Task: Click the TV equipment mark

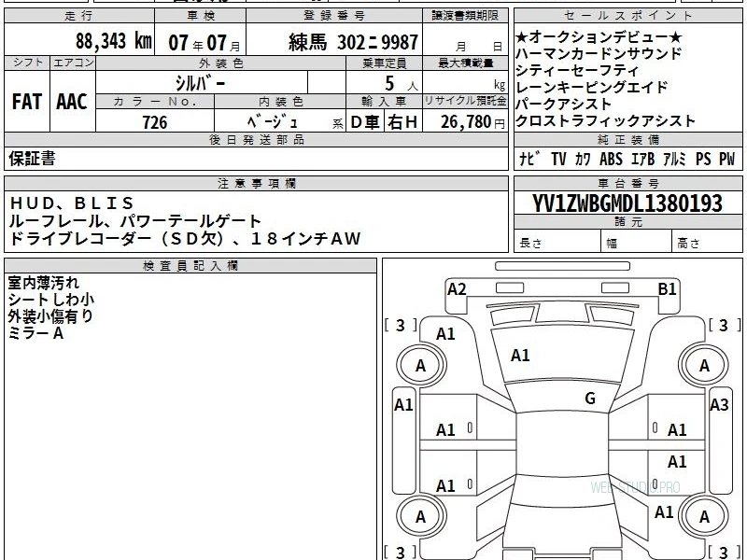Action: click(x=558, y=159)
